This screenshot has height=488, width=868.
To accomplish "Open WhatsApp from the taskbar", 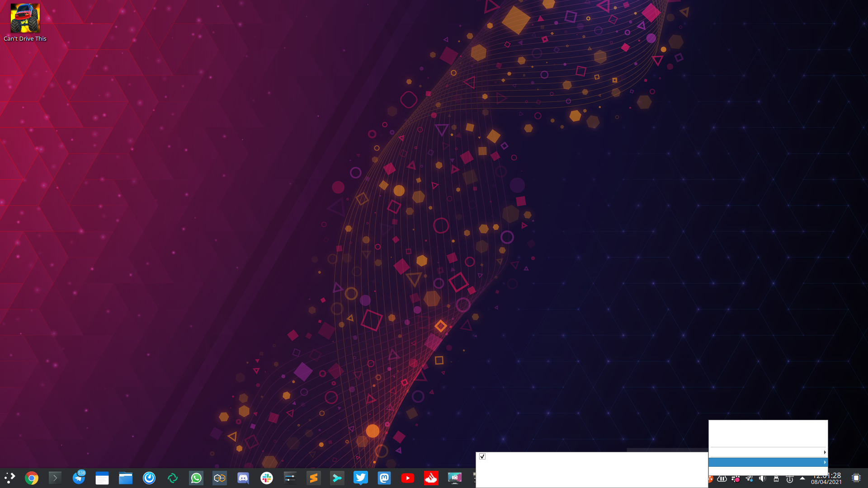I will [x=196, y=478].
